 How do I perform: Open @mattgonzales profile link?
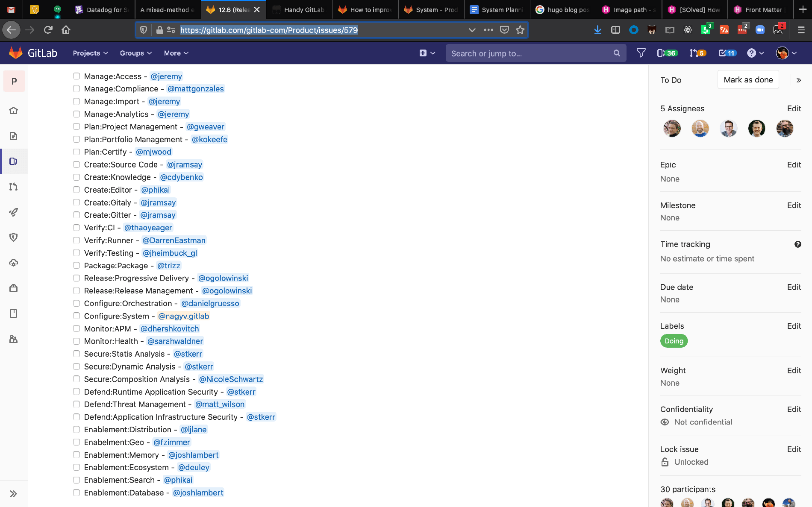pyautogui.click(x=196, y=89)
